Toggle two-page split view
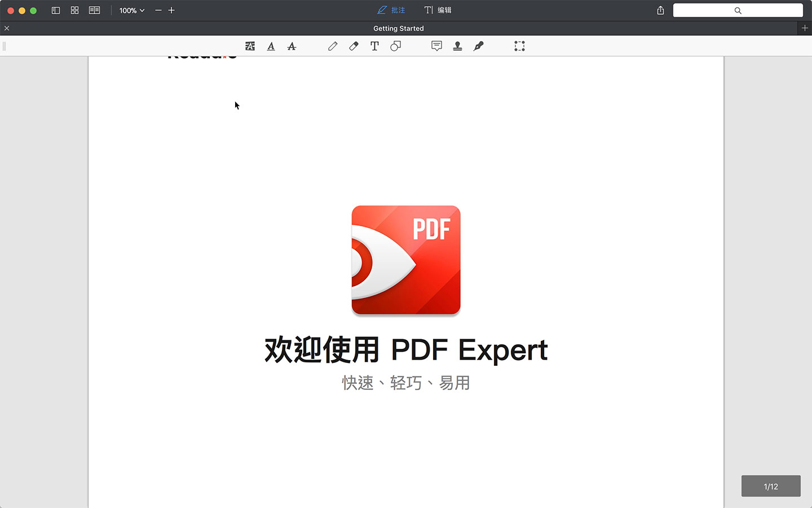Image resolution: width=812 pixels, height=508 pixels. 94,10
